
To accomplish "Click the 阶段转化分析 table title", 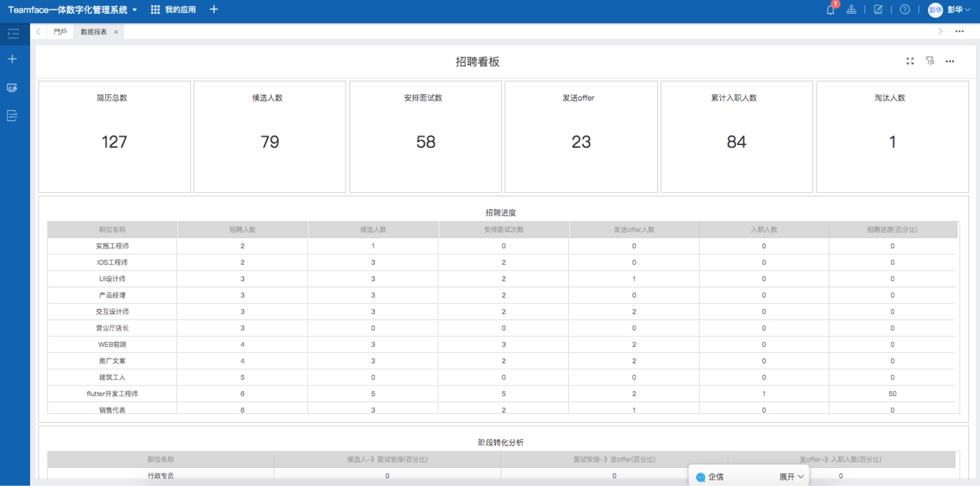I will tap(501, 443).
